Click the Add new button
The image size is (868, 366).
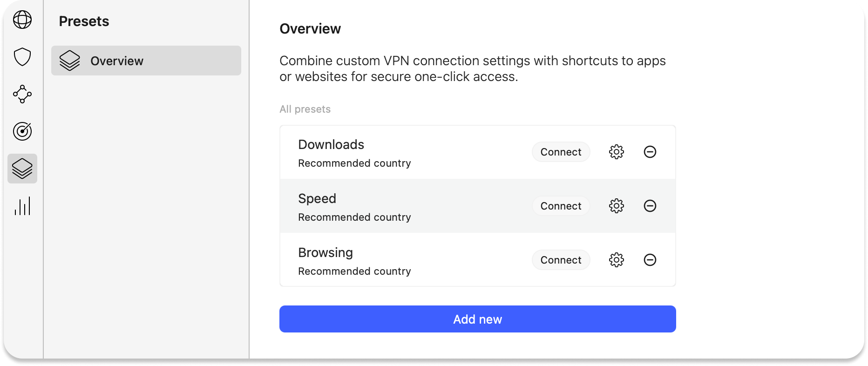coord(477,319)
